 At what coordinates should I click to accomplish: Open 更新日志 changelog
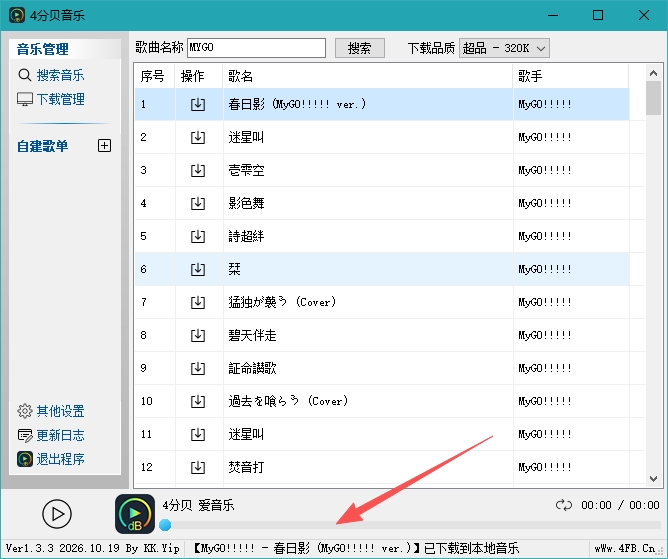click(51, 435)
